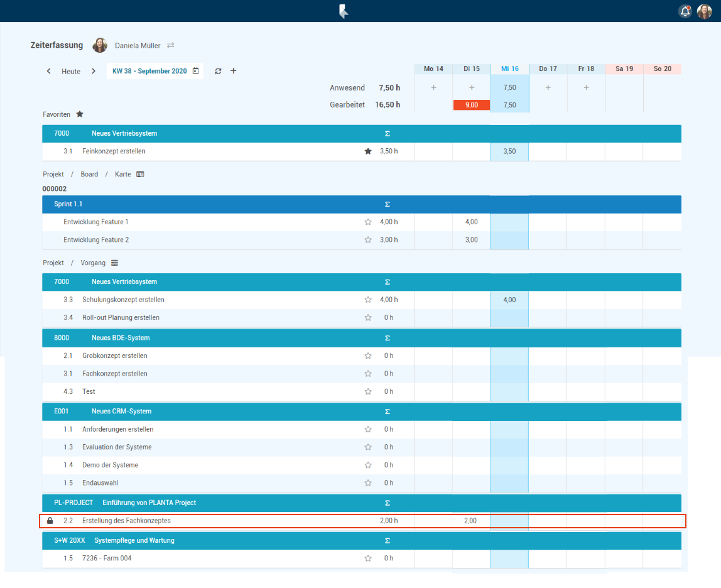Switch user with the swap arrows icon
This screenshot has height=588, width=721.
click(170, 45)
